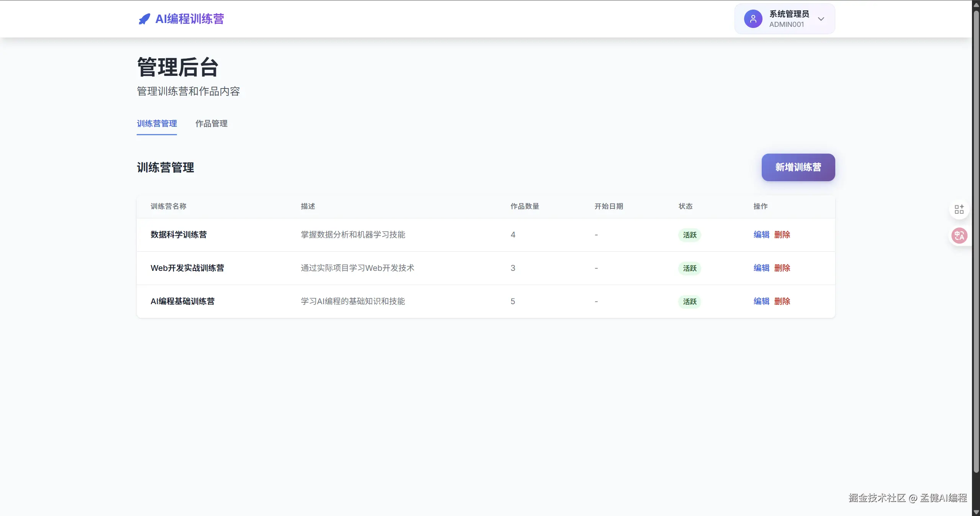This screenshot has width=980, height=516.
Task: Expand the 系统管理员 account chevron
Action: [821, 19]
